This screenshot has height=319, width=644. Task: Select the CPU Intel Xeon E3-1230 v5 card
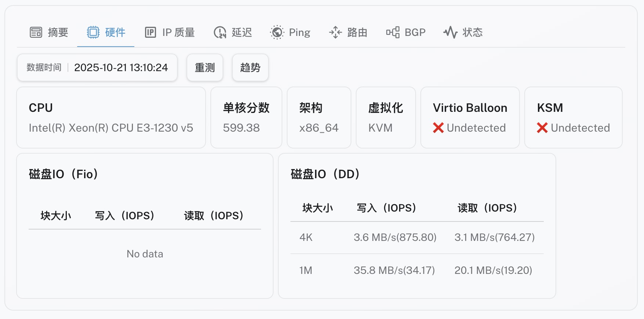click(x=111, y=118)
